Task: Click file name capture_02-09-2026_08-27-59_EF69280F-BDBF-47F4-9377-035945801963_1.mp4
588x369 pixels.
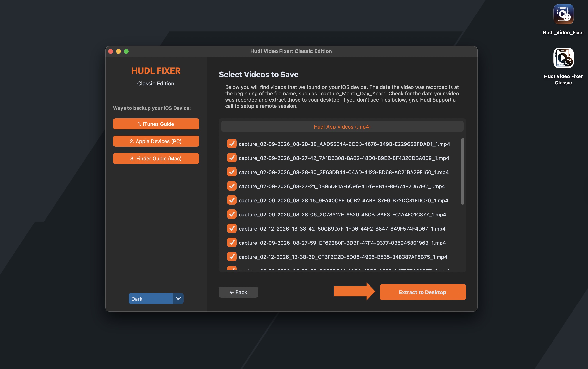Action: point(342,243)
